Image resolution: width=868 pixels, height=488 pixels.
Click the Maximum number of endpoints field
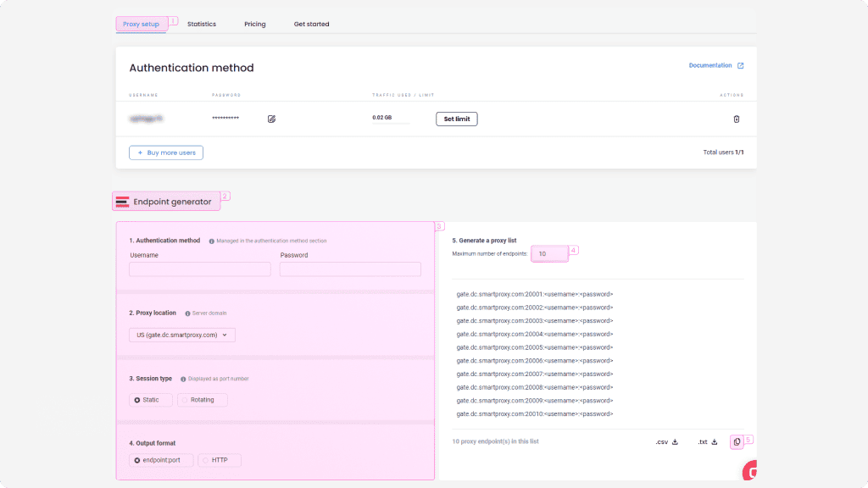(548, 253)
